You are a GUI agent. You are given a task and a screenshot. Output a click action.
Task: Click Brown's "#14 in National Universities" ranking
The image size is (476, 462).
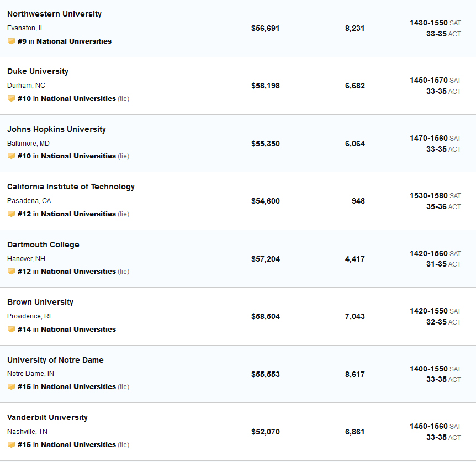point(66,330)
